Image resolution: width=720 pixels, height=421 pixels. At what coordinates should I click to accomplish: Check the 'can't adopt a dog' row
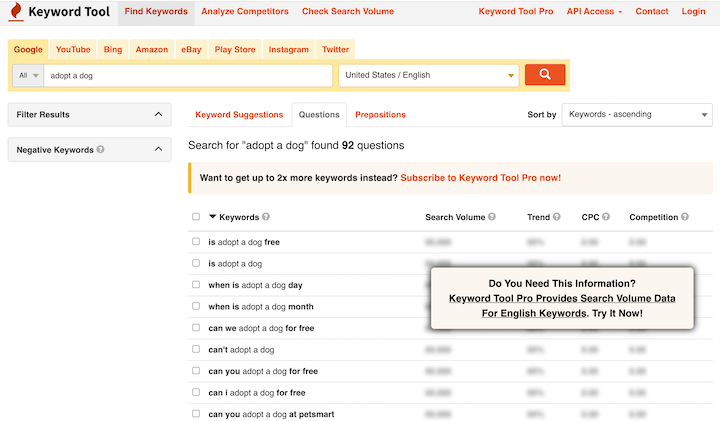196,349
